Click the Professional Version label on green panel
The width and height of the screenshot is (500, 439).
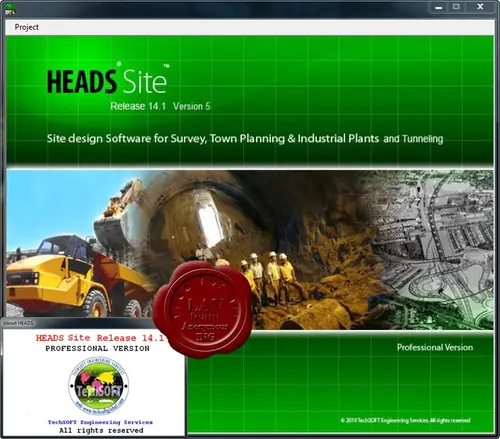coord(435,348)
